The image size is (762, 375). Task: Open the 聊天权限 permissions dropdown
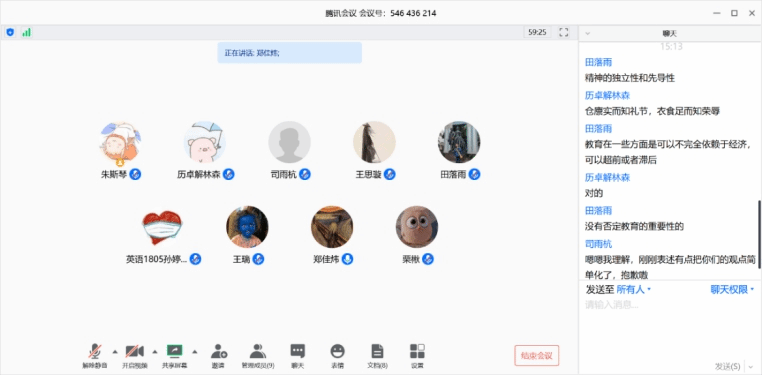coord(732,290)
